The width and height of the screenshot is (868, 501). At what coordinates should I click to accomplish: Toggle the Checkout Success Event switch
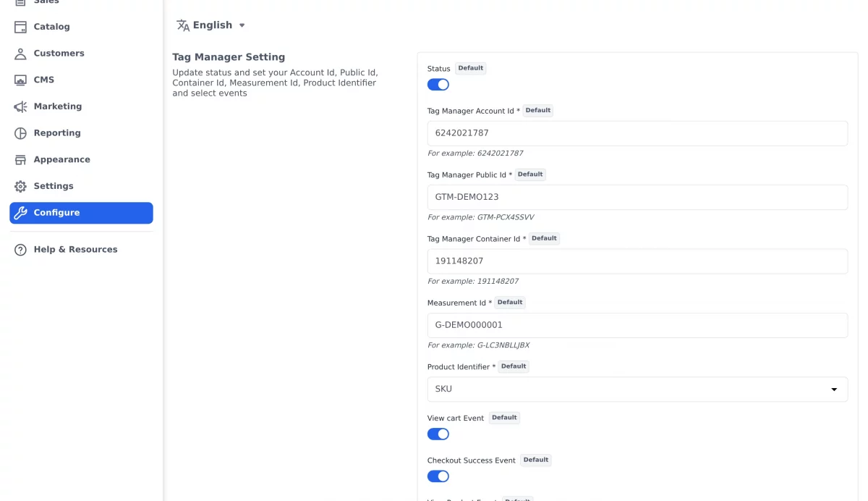438,476
